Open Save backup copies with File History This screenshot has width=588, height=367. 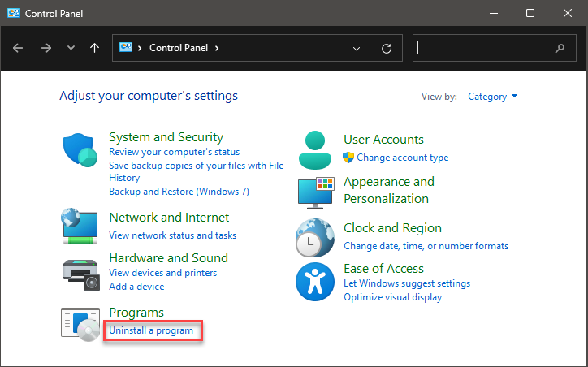[196, 171]
